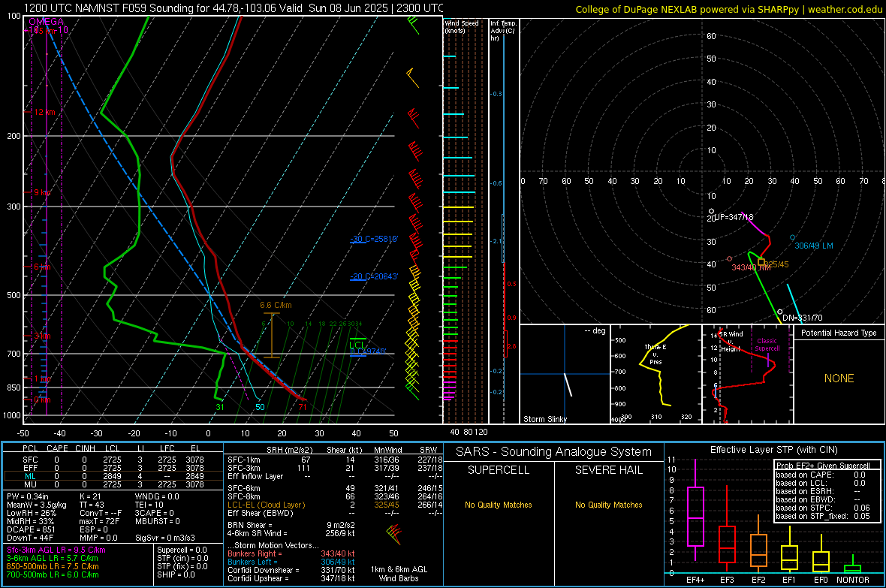Viewport: 886px width, 588px height.
Task: Click the DCAPE = 851 value
Action: tap(31, 529)
